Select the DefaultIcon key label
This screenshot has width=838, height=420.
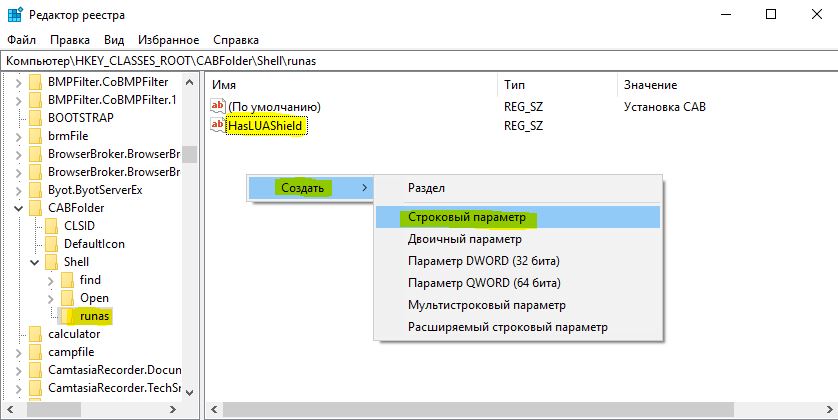pyautogui.click(x=94, y=244)
